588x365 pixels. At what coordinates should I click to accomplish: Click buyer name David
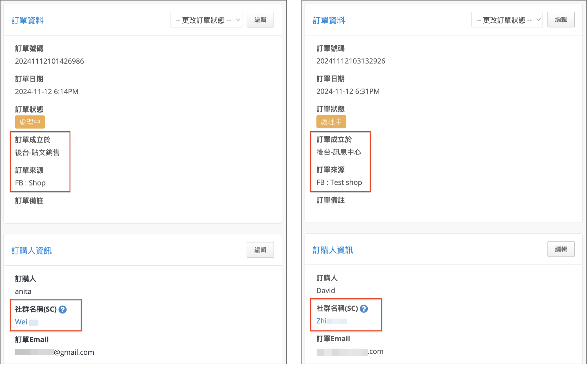click(326, 290)
